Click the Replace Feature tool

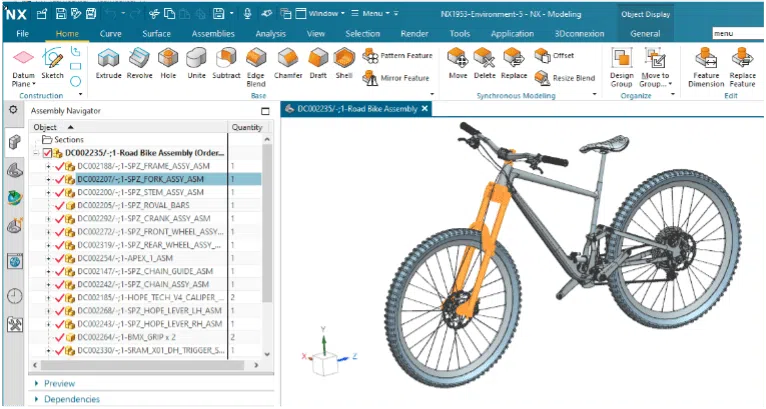point(742,67)
